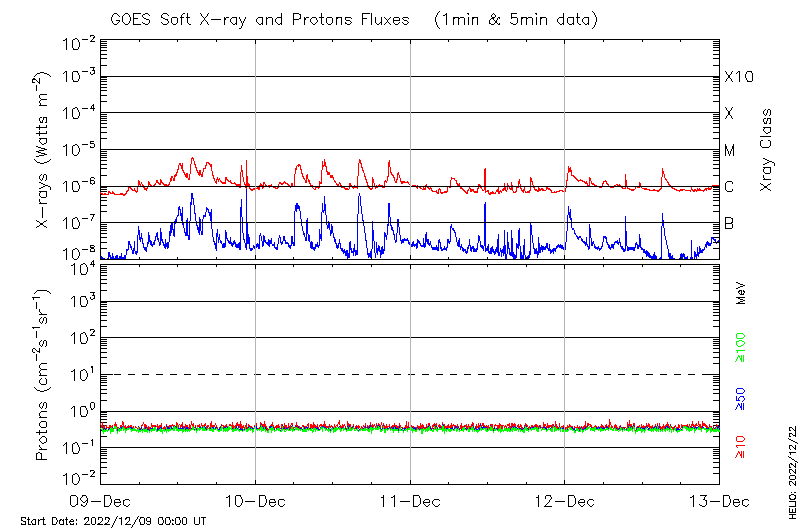The width and height of the screenshot is (800, 530).
Task: Select the 10-Dec tick label
Action: coord(255,502)
